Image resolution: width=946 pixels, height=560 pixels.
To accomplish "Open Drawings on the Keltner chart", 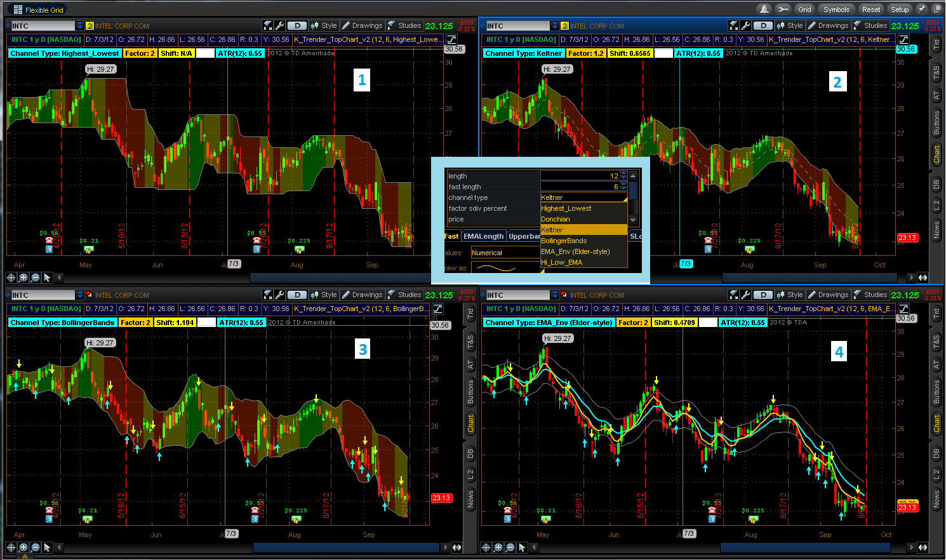I will [829, 26].
